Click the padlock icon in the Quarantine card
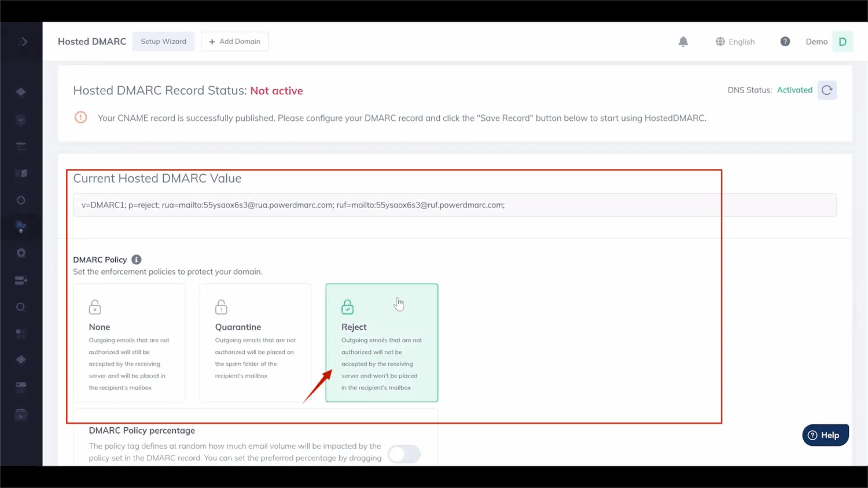Viewport: 868px width, 488px height. [x=221, y=306]
